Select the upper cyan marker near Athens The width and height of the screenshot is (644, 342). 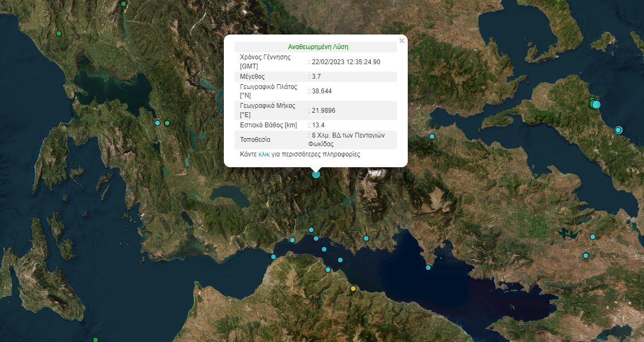pyautogui.click(x=593, y=237)
